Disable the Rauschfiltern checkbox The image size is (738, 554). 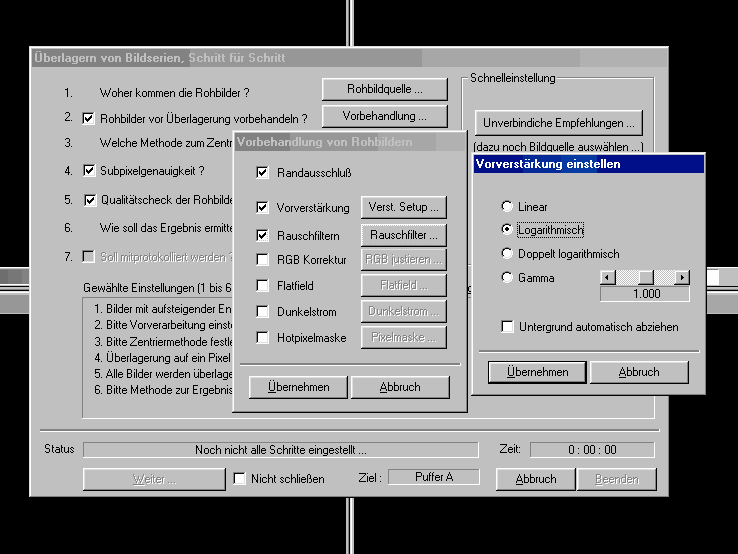263,236
